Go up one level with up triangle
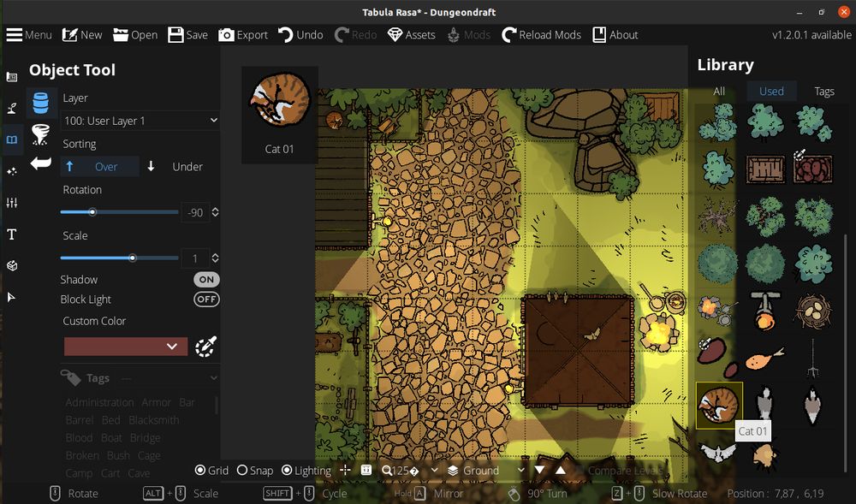Screen dimensions: 856x504 pos(561,470)
